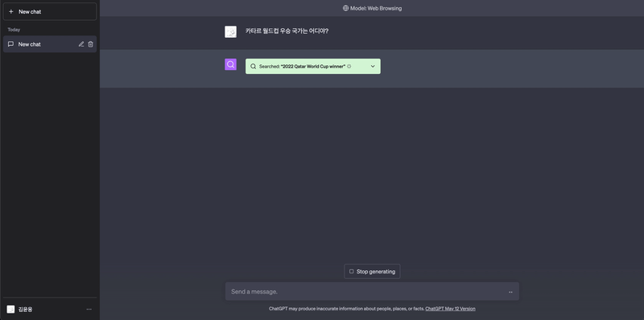Click the Model: Web Browsing label

point(376,8)
